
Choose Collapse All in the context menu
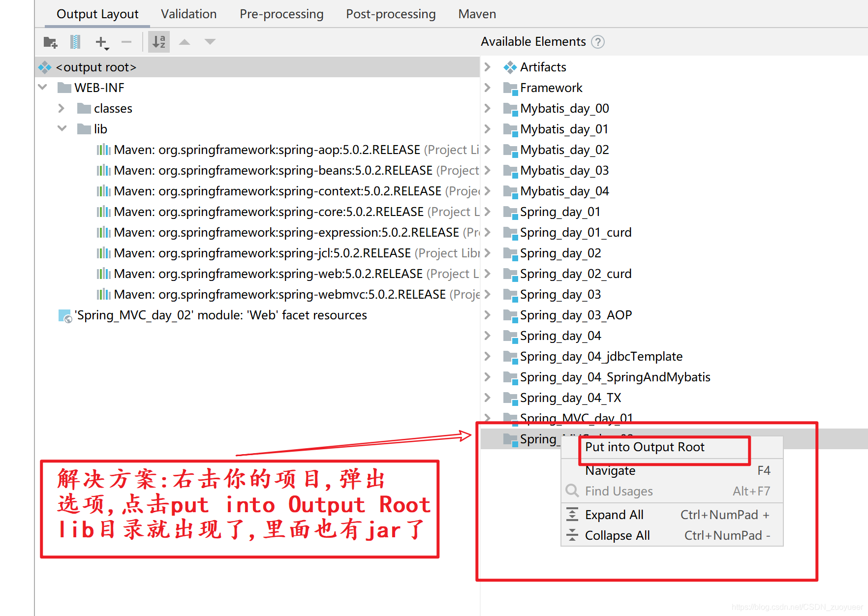coord(672,536)
